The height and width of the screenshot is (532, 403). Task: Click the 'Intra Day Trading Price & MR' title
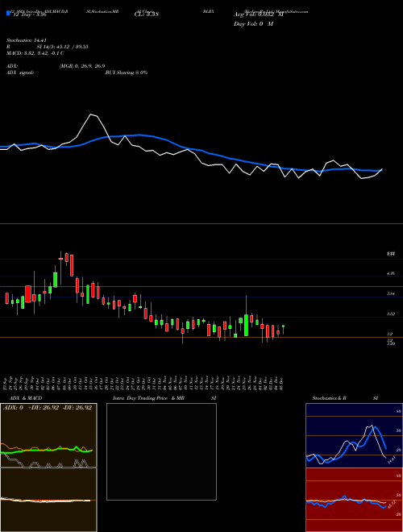[148, 398]
